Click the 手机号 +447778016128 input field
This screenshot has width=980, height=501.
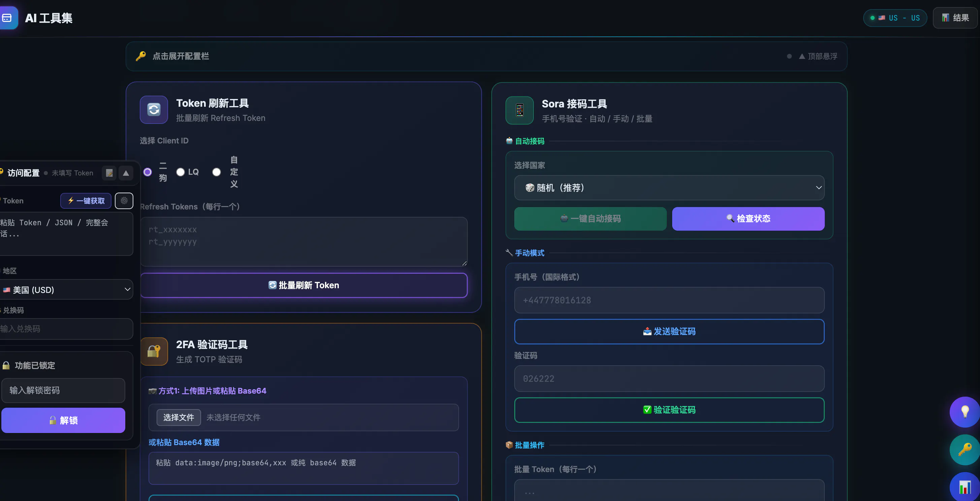tap(669, 300)
